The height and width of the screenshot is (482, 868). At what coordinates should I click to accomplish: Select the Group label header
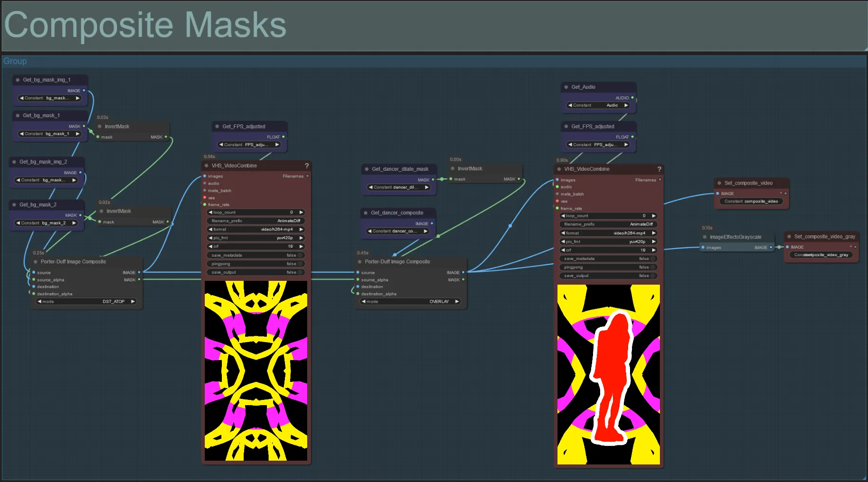[15, 61]
